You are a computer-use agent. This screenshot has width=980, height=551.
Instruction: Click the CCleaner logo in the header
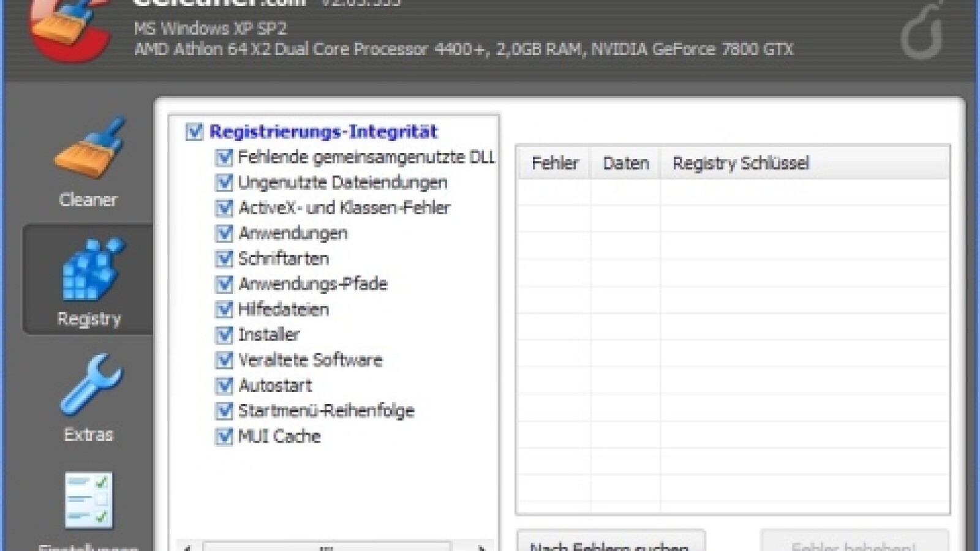pos(67,31)
